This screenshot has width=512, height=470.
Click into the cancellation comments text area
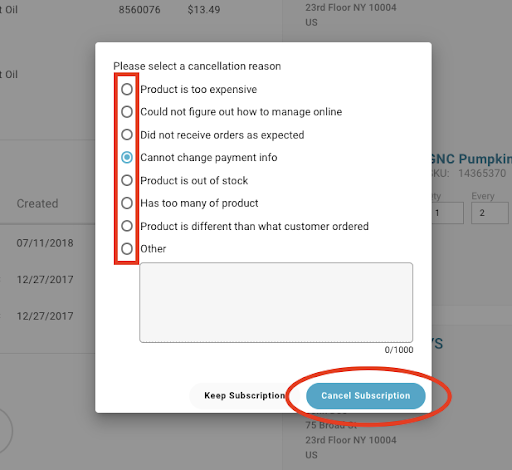276,302
